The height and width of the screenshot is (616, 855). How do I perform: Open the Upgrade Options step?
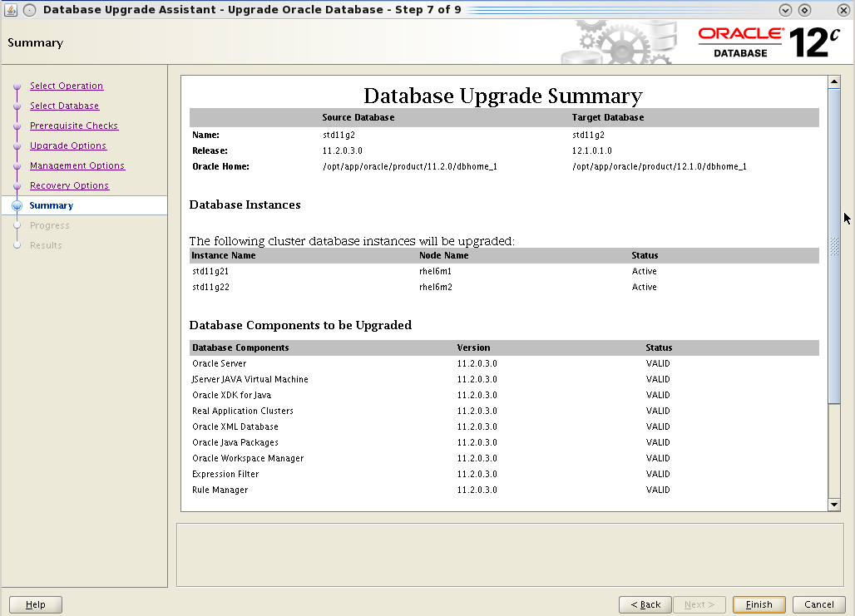point(68,145)
